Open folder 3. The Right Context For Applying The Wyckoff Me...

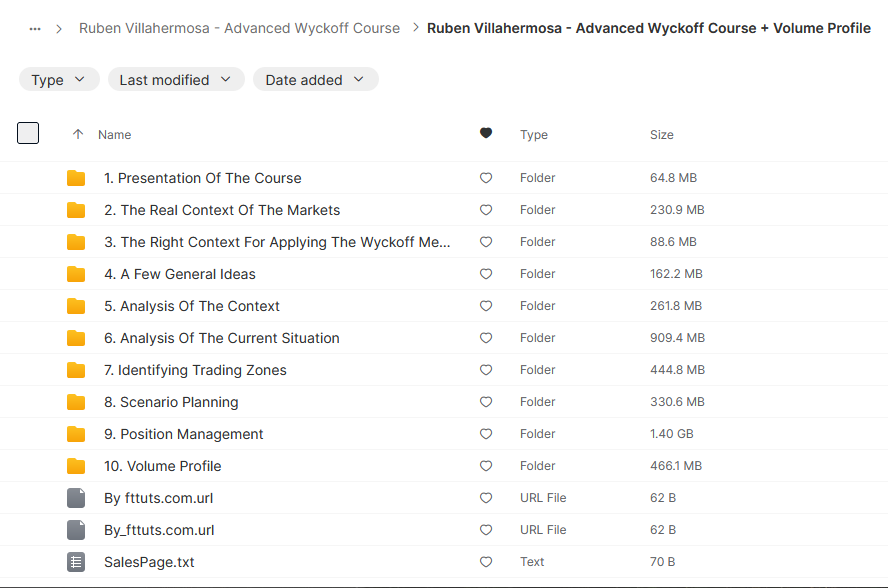(x=278, y=242)
